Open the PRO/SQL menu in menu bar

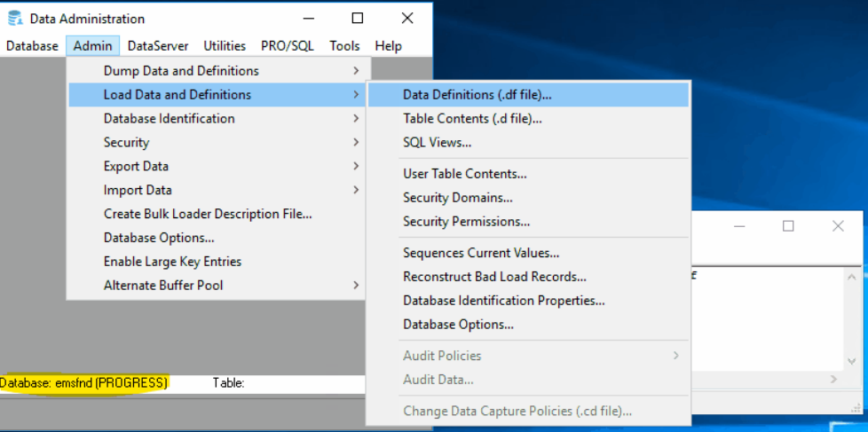(288, 46)
